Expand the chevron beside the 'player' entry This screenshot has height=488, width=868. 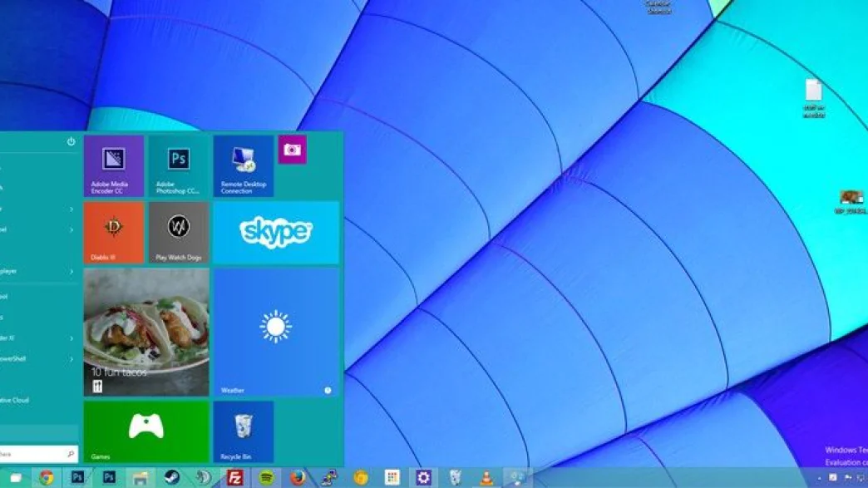72,272
